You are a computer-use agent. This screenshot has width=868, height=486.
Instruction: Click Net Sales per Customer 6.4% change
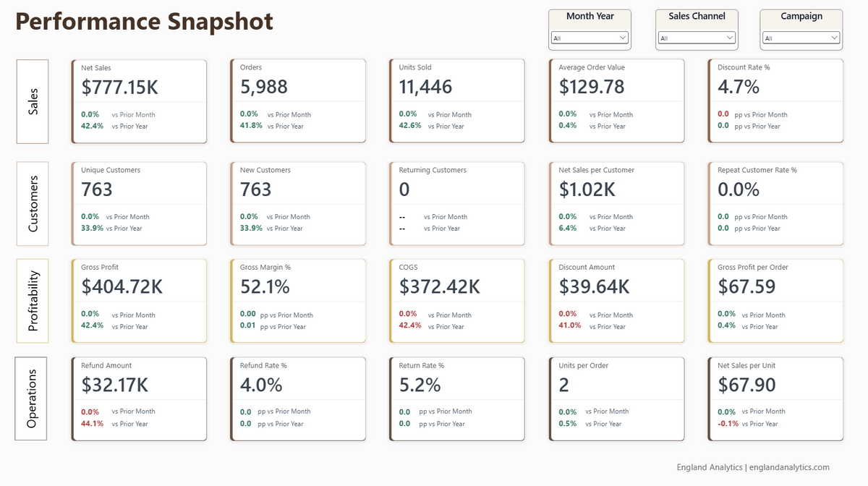567,228
